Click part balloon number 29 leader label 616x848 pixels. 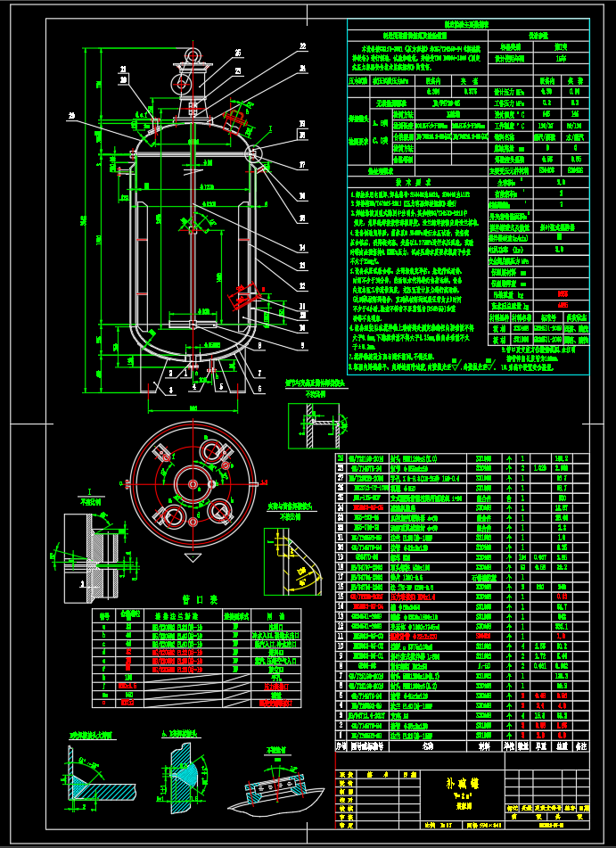click(71, 115)
